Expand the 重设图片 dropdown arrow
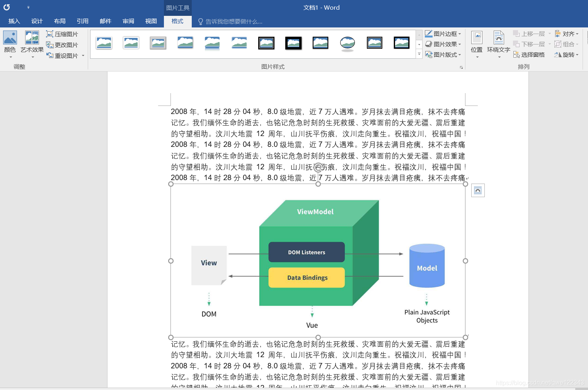 [83, 56]
